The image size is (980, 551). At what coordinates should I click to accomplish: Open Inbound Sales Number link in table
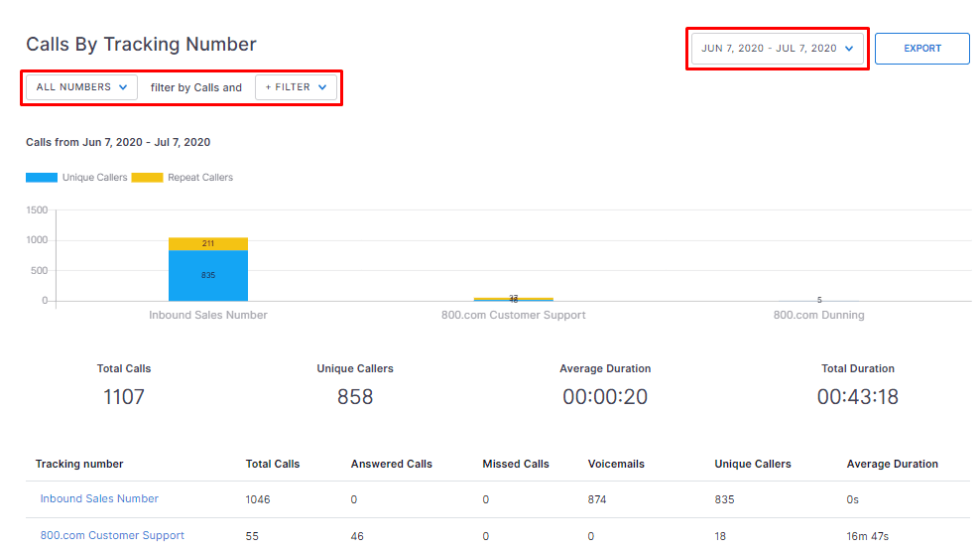[99, 498]
